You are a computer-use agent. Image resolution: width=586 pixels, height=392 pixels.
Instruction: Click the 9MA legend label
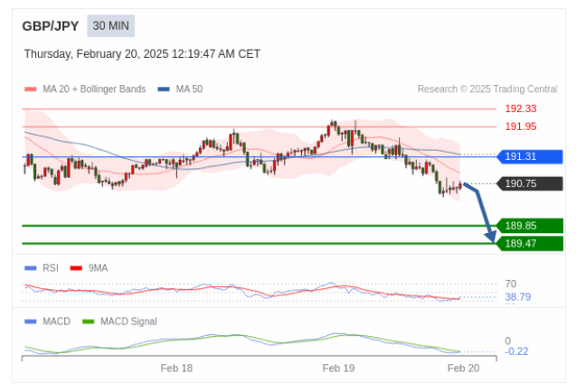(x=98, y=268)
